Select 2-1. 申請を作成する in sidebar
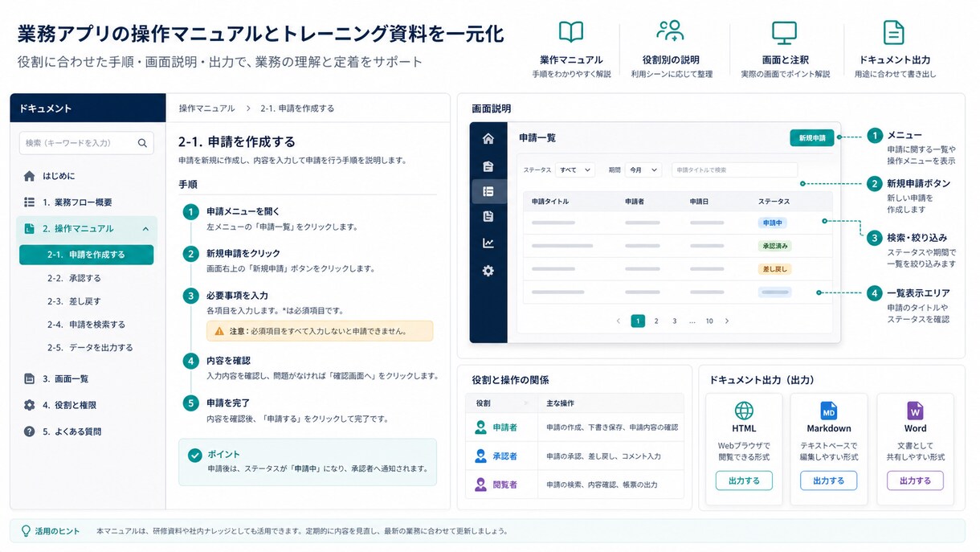980x552 pixels. [x=86, y=255]
